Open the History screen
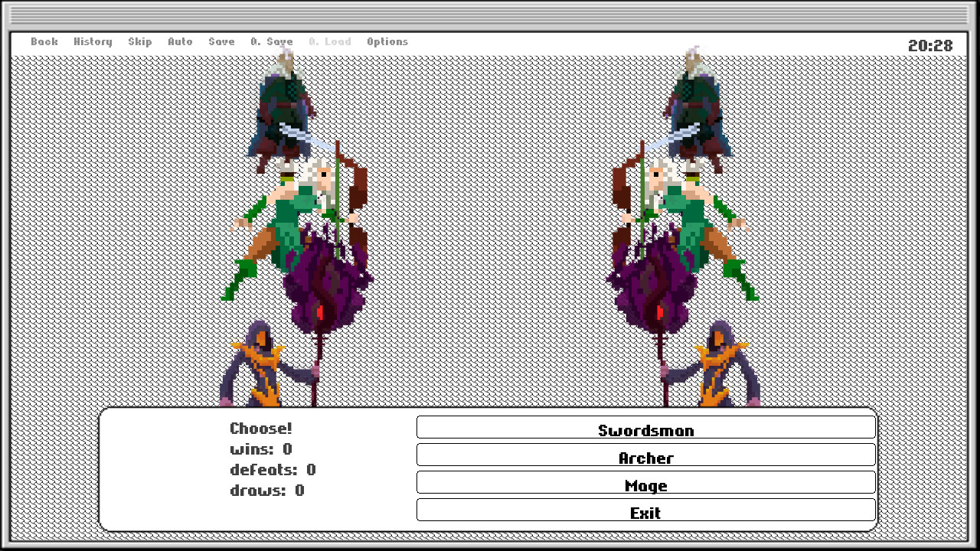 coord(93,41)
